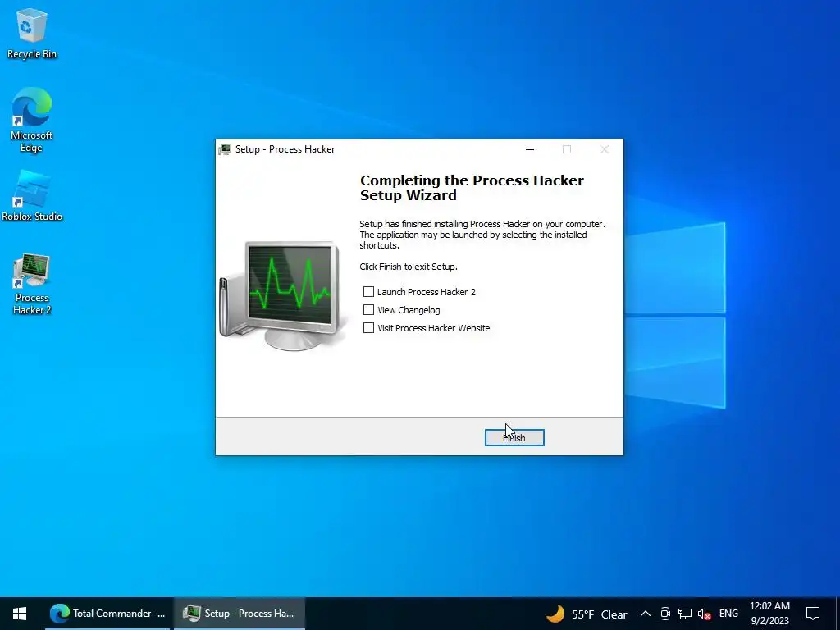Tick the View Changelog checkbox
The height and width of the screenshot is (630, 840).
click(368, 309)
